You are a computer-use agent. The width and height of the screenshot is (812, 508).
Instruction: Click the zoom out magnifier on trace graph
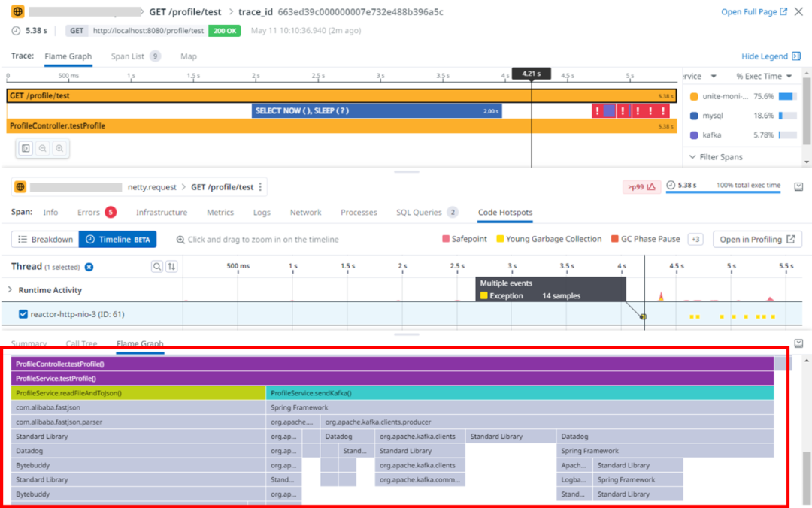tap(42, 148)
